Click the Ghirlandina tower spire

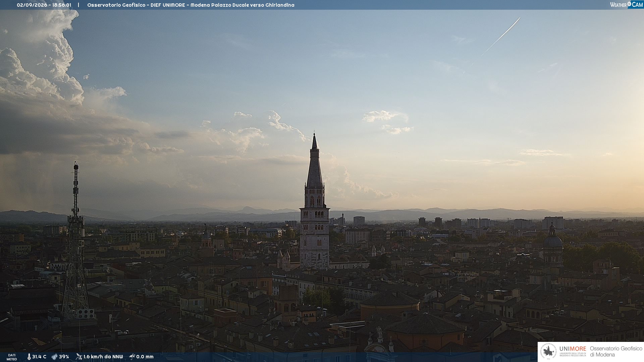tap(314, 161)
